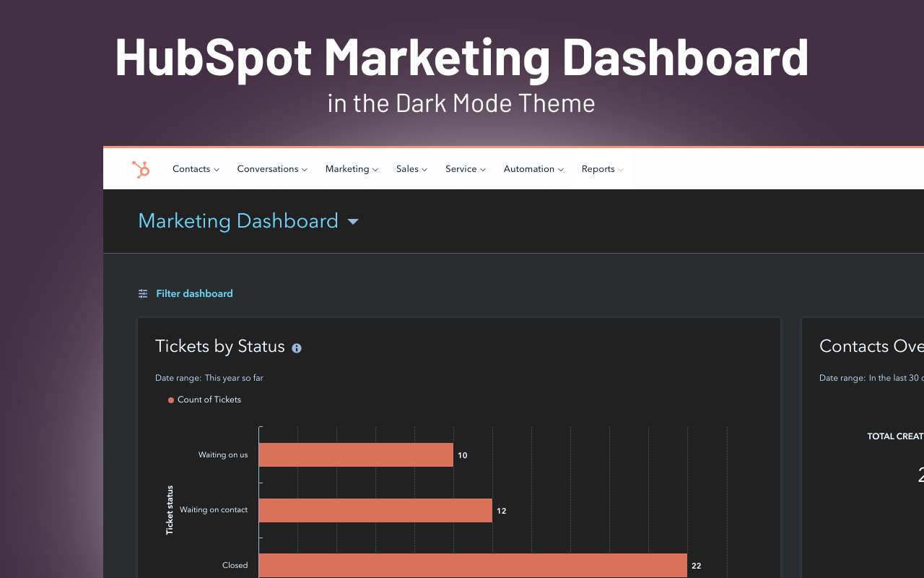Screen dimensions: 924x578
Task: Open the Marketing menu
Action: (352, 169)
